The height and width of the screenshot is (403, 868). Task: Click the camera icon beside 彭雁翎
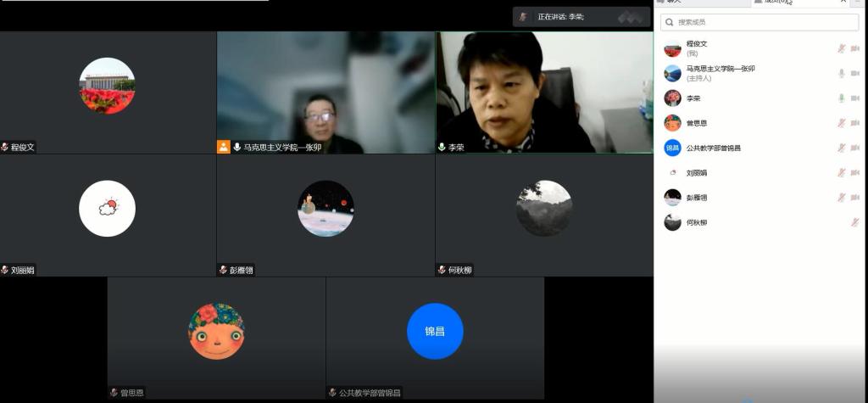click(x=854, y=198)
